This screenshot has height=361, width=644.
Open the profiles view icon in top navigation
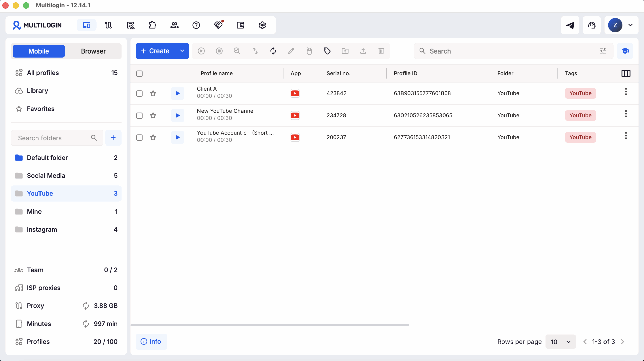86,25
